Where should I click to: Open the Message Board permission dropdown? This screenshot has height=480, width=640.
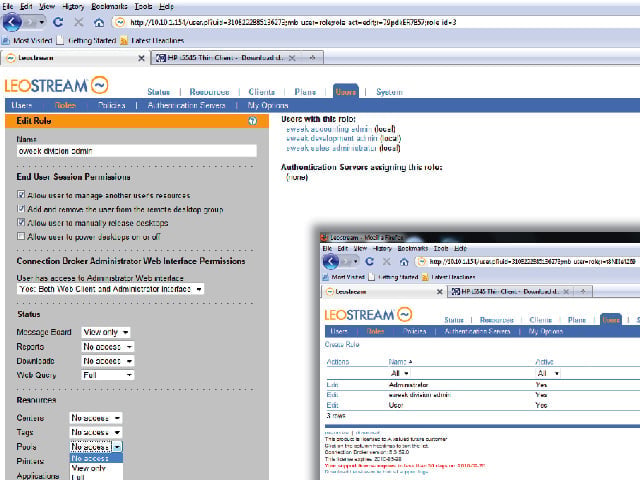coord(106,332)
